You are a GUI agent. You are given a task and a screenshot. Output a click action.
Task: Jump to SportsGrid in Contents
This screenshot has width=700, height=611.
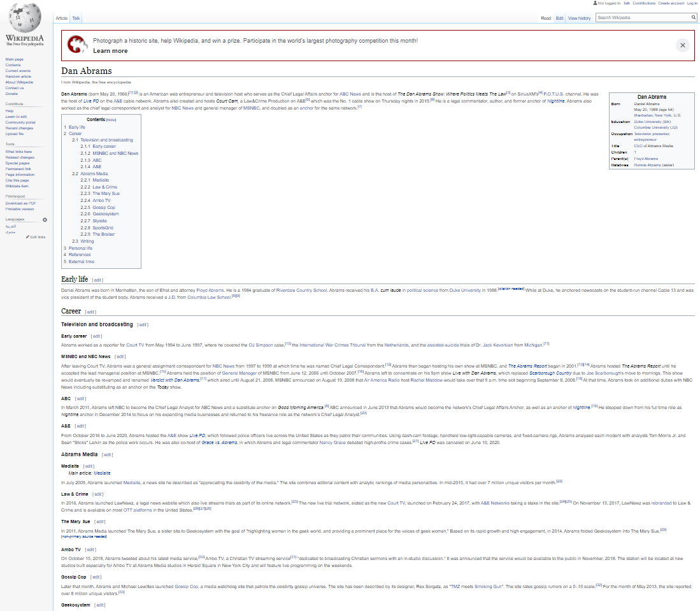click(103, 228)
